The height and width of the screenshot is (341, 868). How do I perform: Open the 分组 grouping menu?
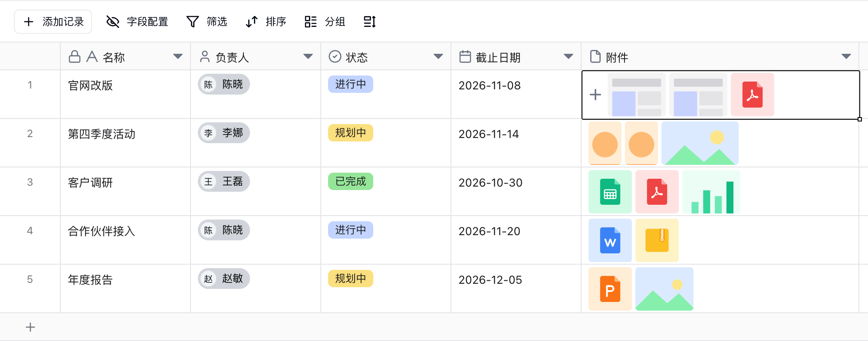point(325,22)
